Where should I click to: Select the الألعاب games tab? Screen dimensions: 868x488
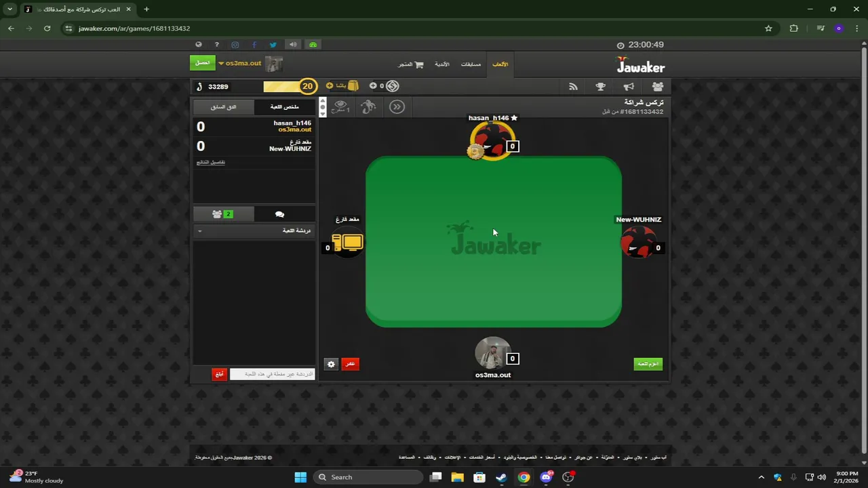pos(500,64)
